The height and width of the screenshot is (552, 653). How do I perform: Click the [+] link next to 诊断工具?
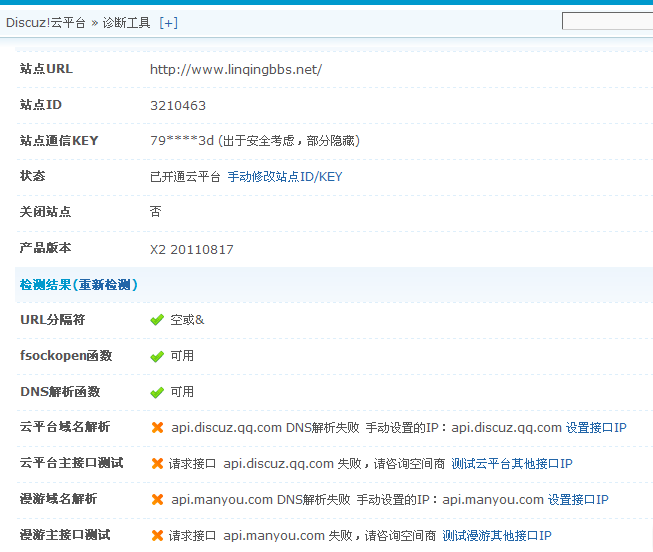169,22
